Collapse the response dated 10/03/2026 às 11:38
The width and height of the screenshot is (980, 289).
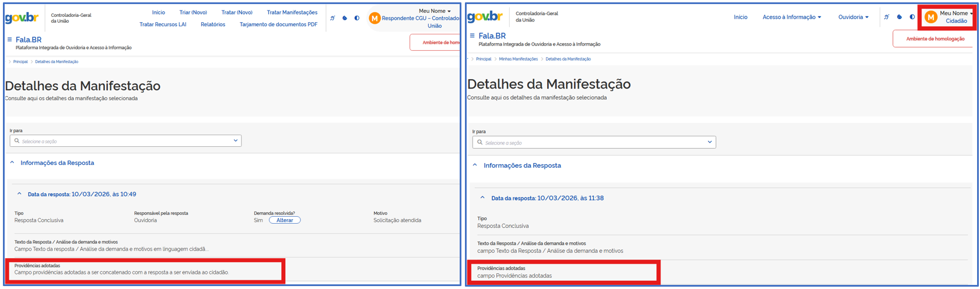tap(482, 198)
